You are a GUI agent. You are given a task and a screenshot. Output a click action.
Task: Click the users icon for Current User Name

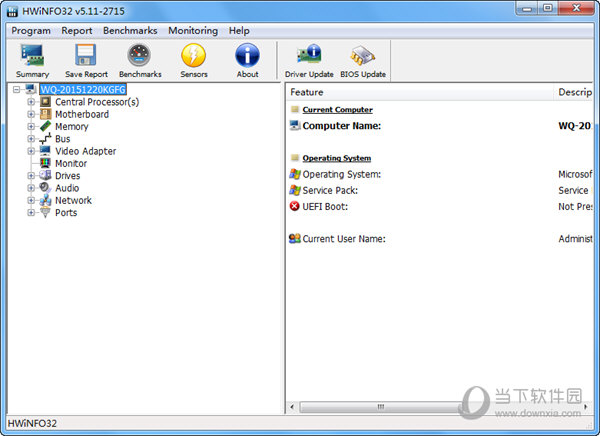tap(295, 238)
